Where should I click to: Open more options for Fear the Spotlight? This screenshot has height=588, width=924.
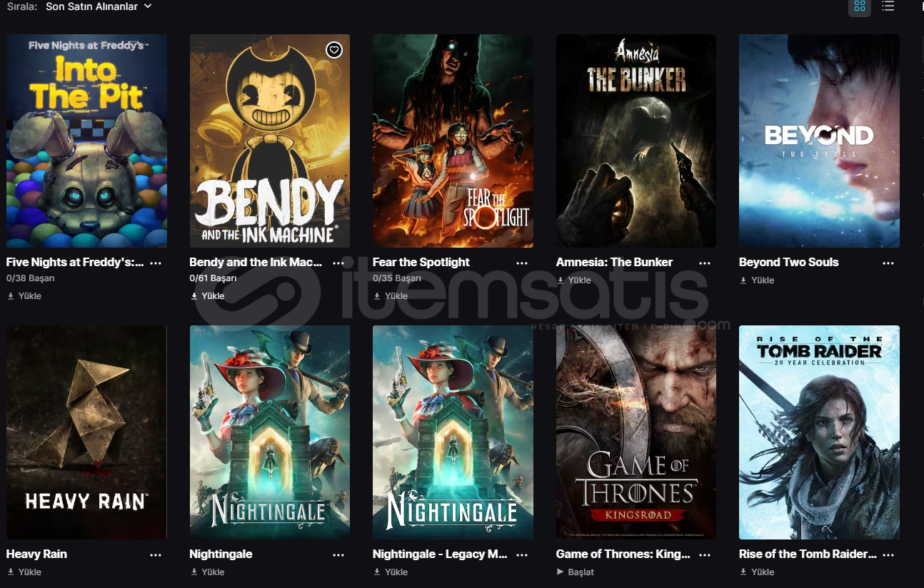click(x=522, y=263)
